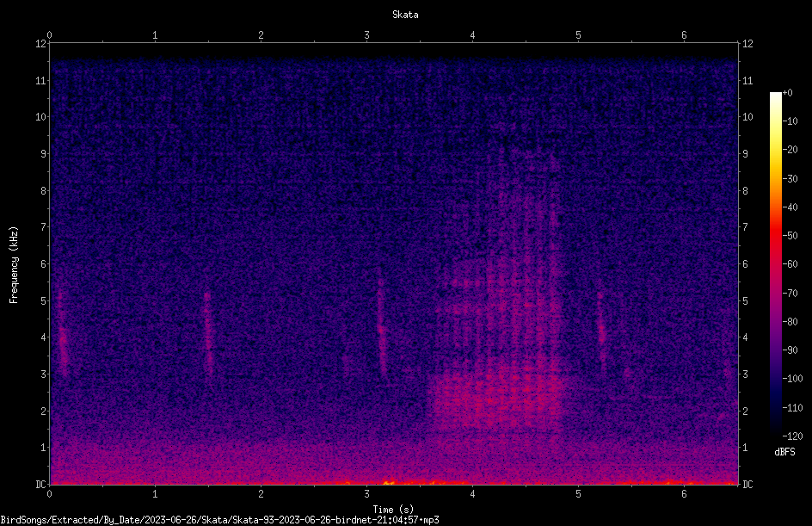
Task: Click the 'Skata' title above the spectrogram
Action: (x=405, y=15)
